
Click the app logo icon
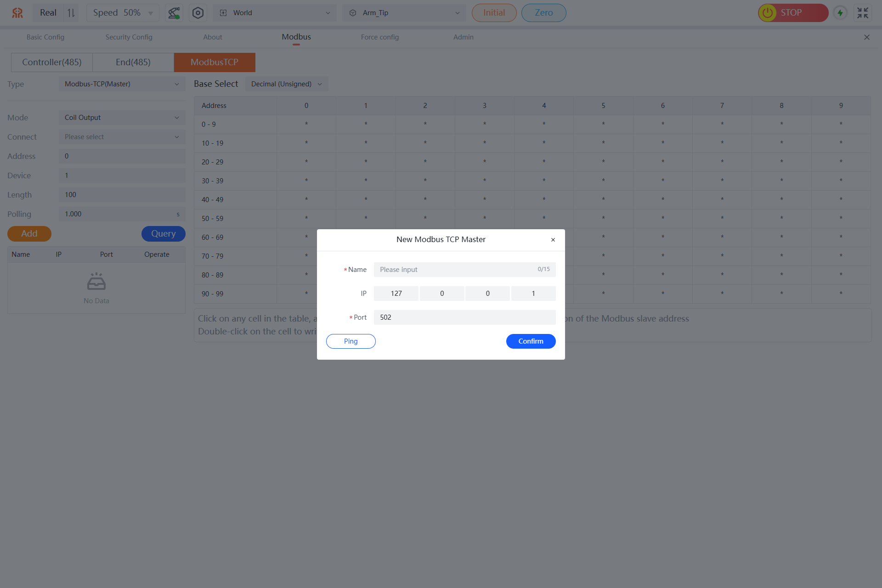17,13
